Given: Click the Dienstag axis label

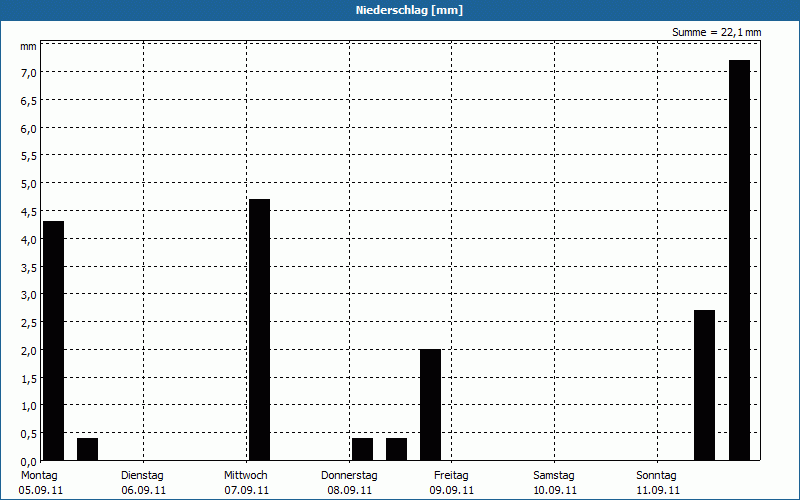Looking at the screenshot, I should click(142, 476).
